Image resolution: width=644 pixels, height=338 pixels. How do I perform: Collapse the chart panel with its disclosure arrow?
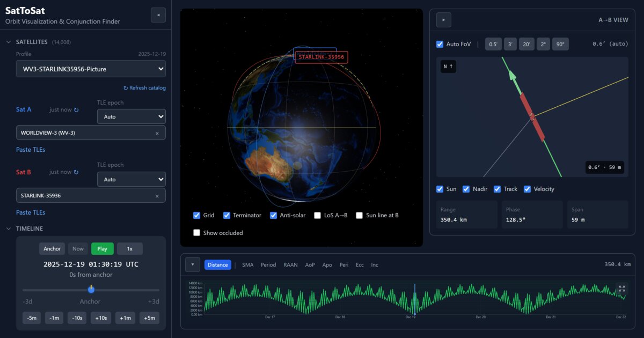click(192, 264)
